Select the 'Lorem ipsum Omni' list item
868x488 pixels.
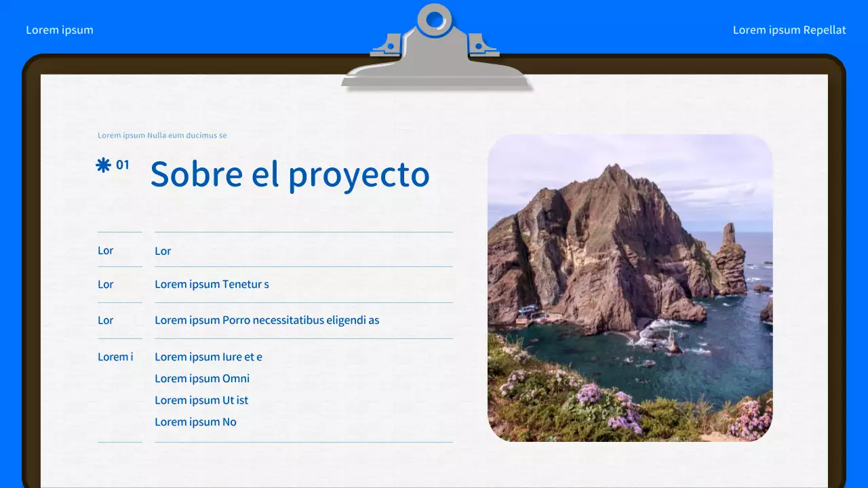[202, 378]
